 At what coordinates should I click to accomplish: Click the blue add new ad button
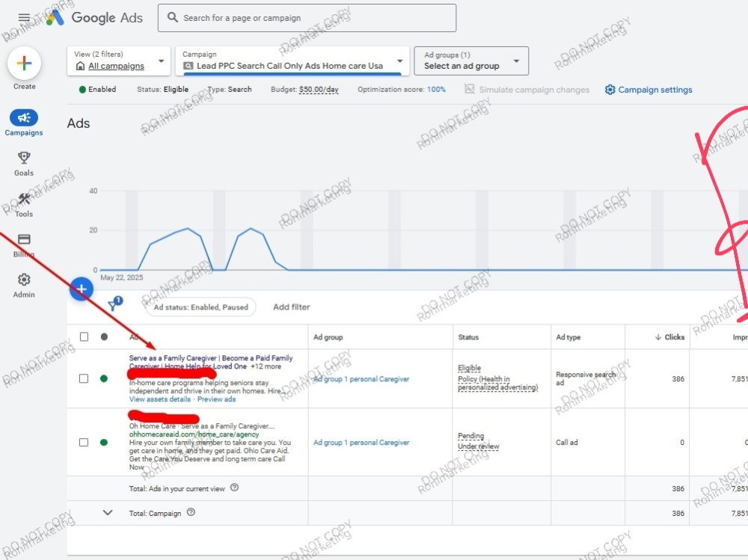[82, 289]
